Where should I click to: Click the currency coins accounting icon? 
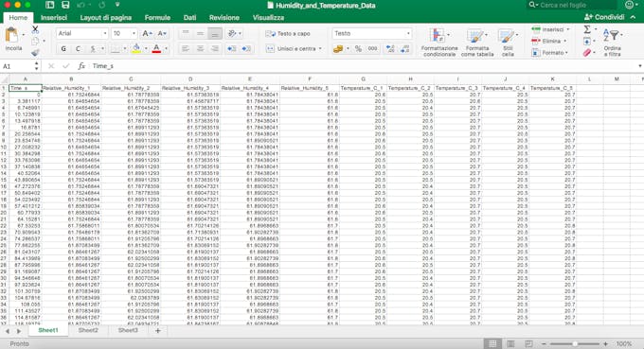coord(337,49)
